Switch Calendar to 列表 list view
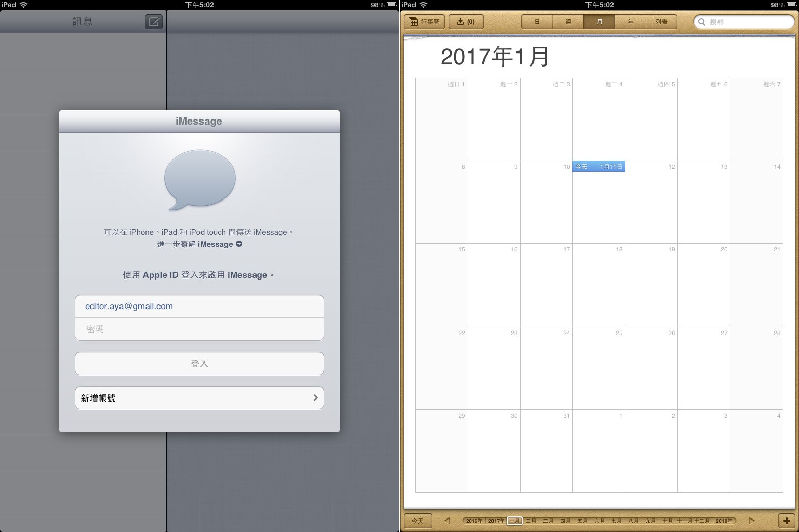This screenshot has height=532, width=799. (x=661, y=22)
